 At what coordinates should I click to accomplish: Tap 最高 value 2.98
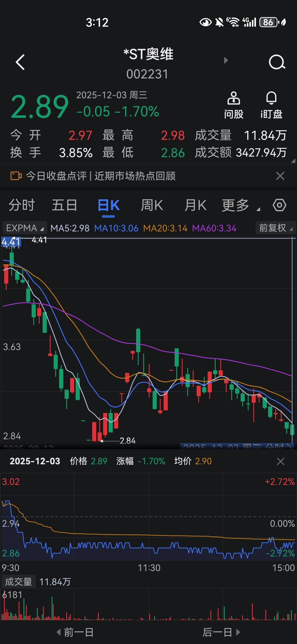173,135
